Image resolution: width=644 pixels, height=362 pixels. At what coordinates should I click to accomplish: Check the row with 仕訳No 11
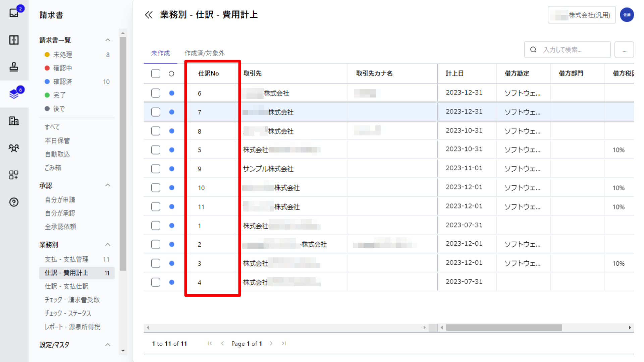point(156,206)
